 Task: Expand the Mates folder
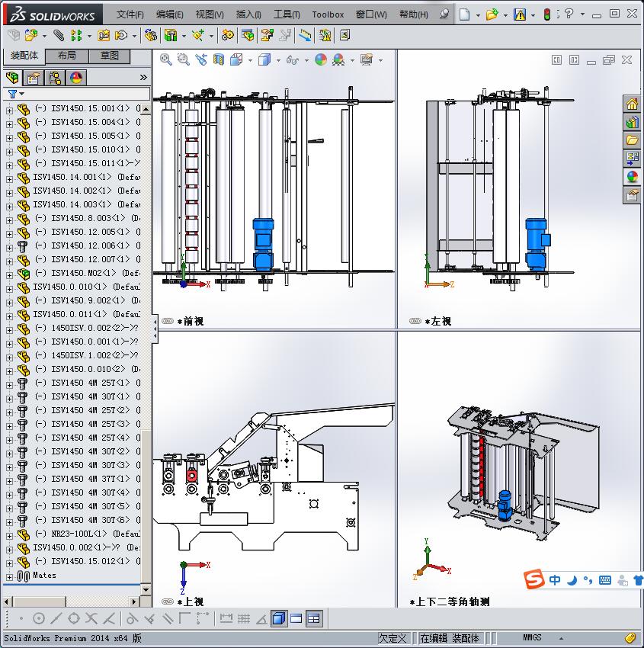pyautogui.click(x=9, y=576)
